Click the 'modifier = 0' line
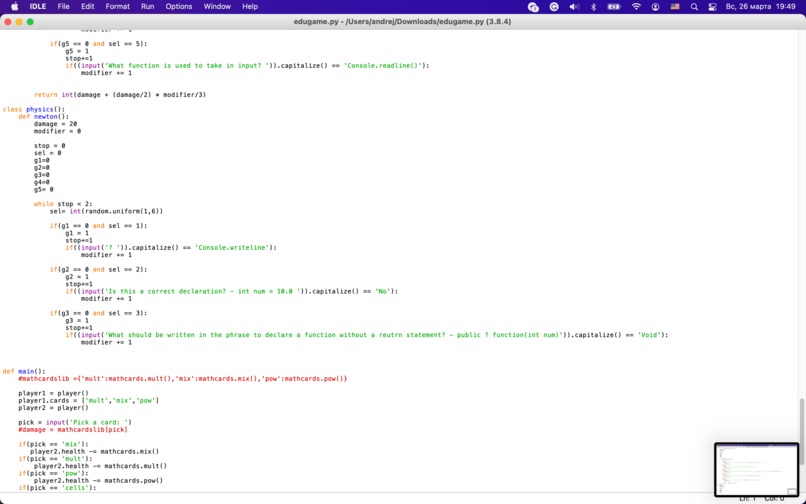The image size is (806, 504). (x=58, y=131)
